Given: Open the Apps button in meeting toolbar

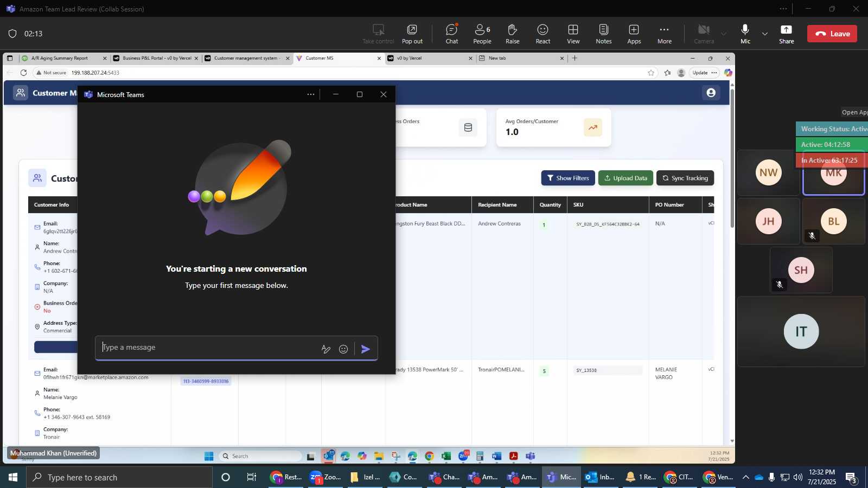Looking at the screenshot, I should [634, 34].
